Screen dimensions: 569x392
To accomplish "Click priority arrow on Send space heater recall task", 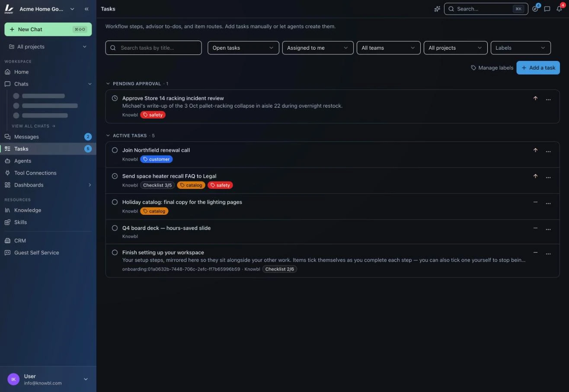I will 535,176.
